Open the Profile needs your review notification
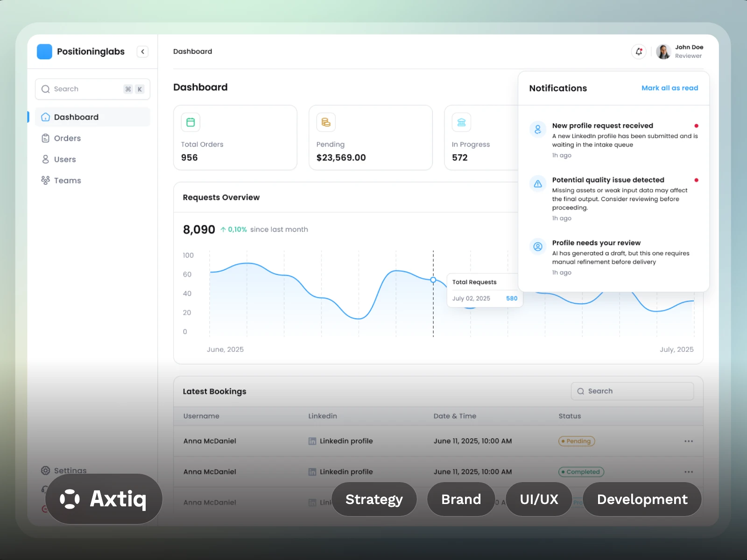The width and height of the screenshot is (747, 560). [613, 257]
